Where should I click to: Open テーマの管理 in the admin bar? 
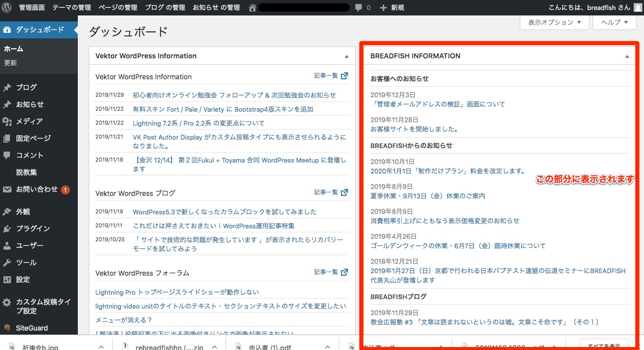71,7
